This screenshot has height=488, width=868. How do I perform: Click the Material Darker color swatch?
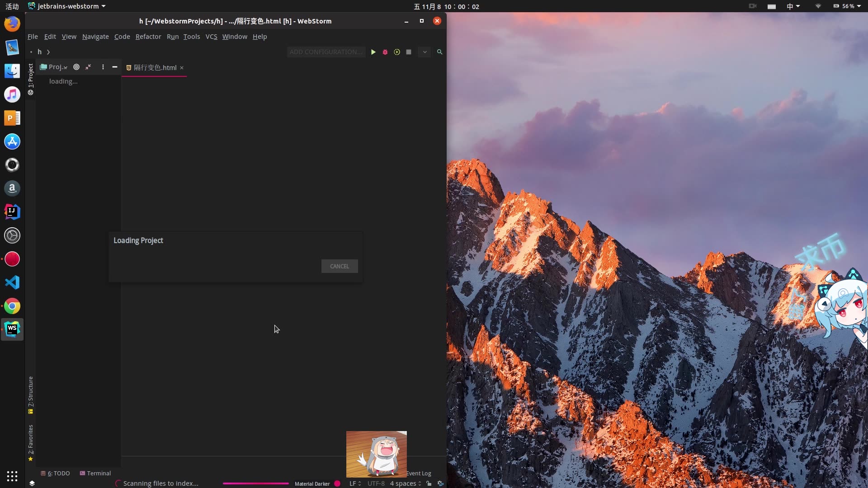tap(337, 483)
